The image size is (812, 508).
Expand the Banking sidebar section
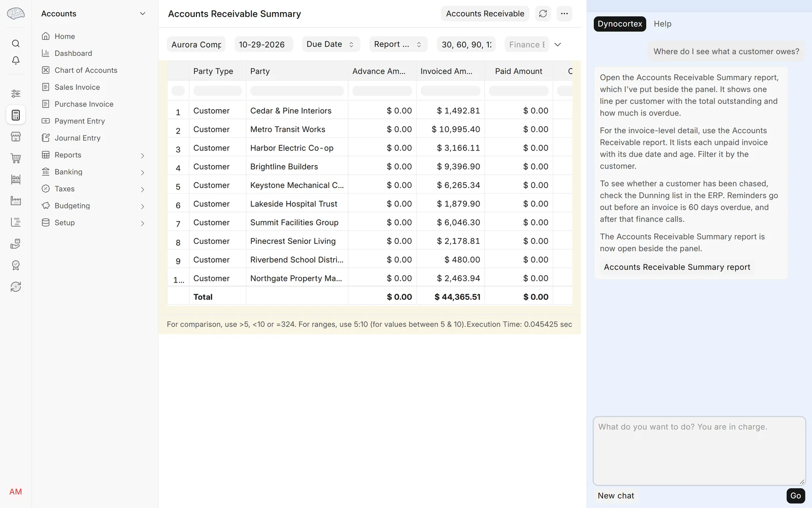(x=143, y=173)
